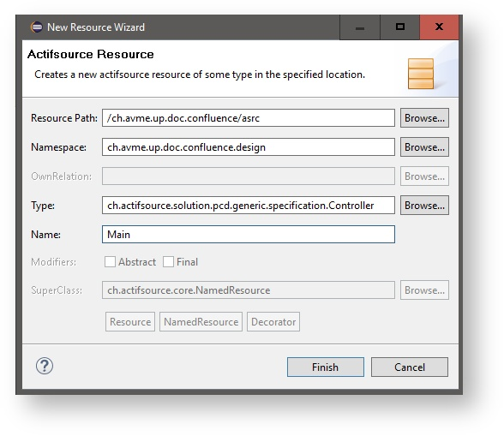The height and width of the screenshot is (436, 504).
Task: Click the Actifsource resource stack icon
Action: [x=421, y=74]
